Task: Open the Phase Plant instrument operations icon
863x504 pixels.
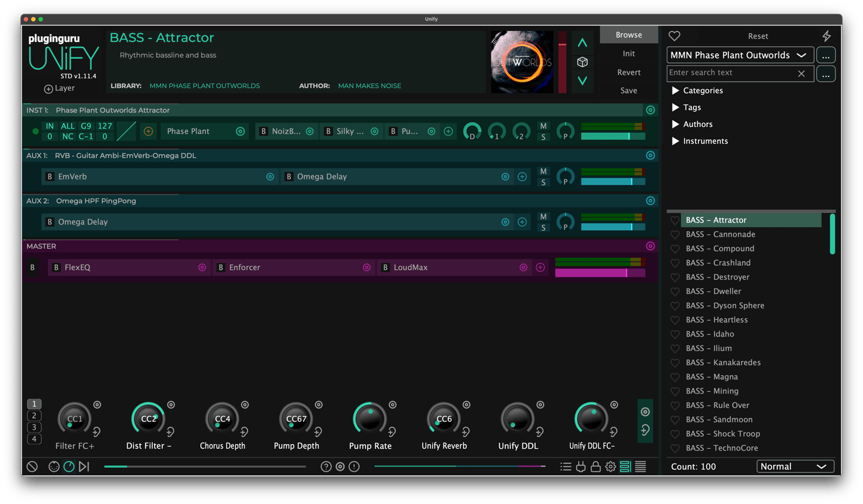Action: (240, 131)
